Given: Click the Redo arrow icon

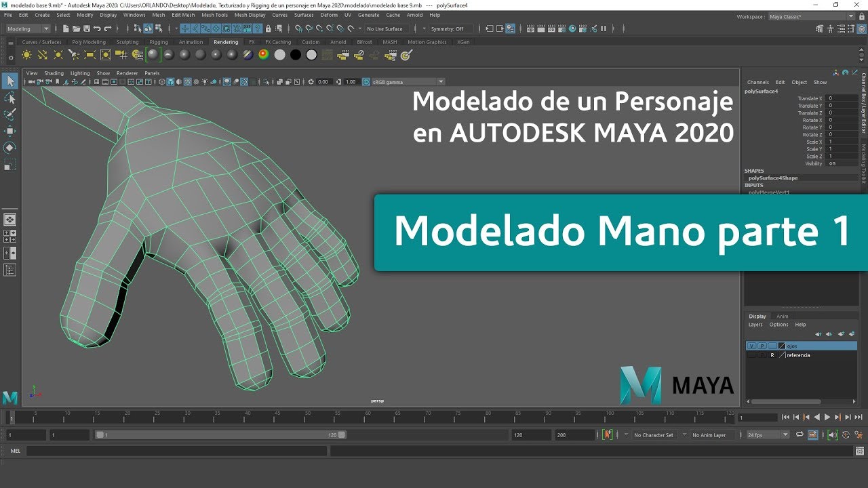Looking at the screenshot, I should [x=107, y=28].
